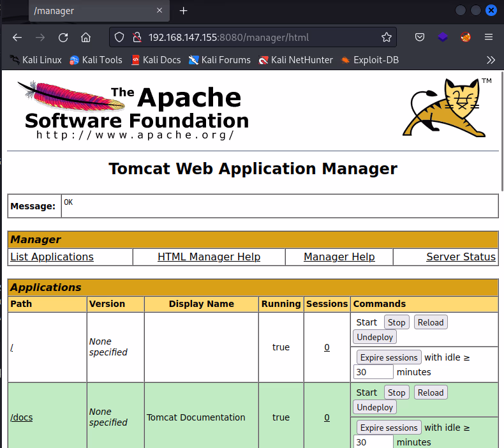
Task: Open the Firefox hamburger menu
Action: tap(489, 37)
